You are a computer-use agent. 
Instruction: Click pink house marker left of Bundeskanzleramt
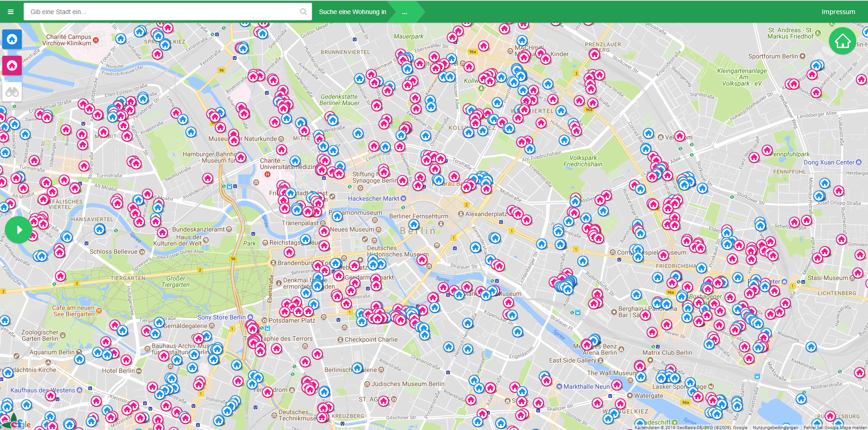(x=163, y=232)
